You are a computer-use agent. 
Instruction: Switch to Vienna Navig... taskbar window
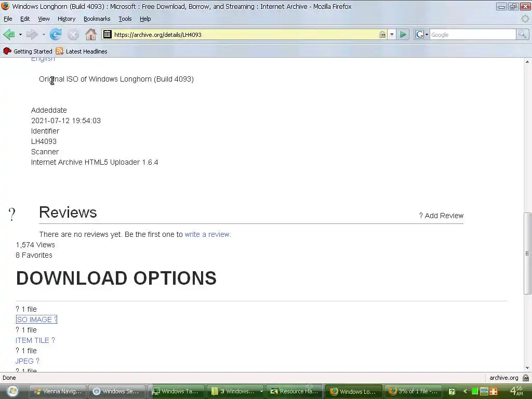pos(57,391)
